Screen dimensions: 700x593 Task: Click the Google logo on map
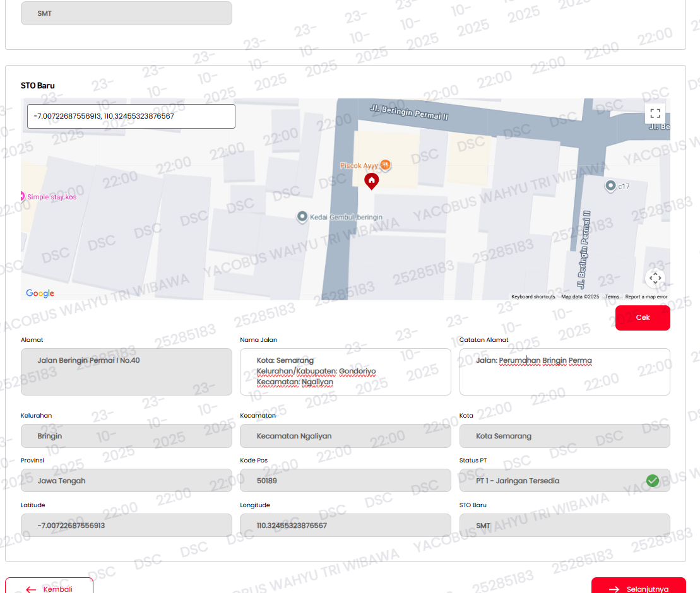pyautogui.click(x=40, y=293)
